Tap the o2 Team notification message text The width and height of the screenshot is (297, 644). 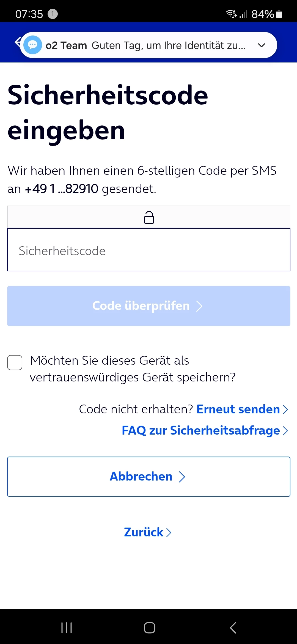[x=168, y=45]
